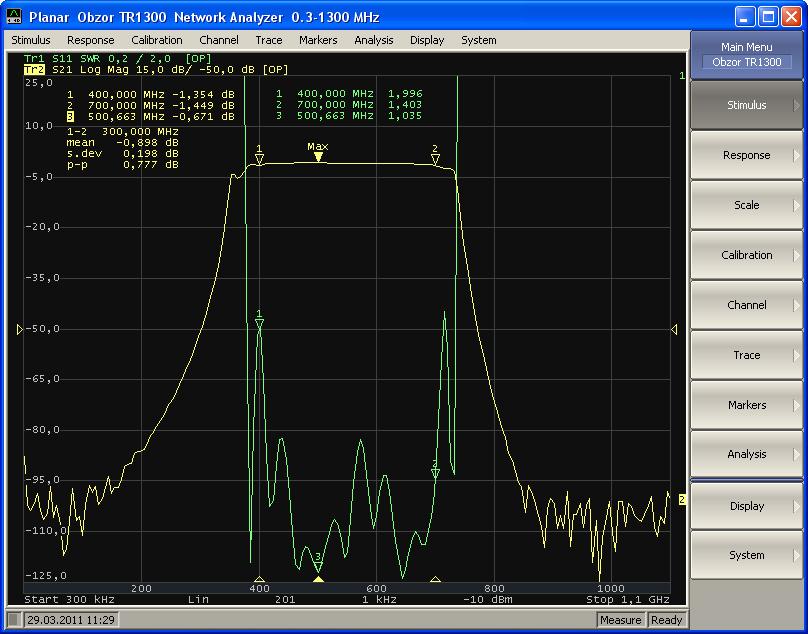Screen dimensions: 808x634
Task: Click the p-p 0,777 dB statistic
Action: (122, 165)
